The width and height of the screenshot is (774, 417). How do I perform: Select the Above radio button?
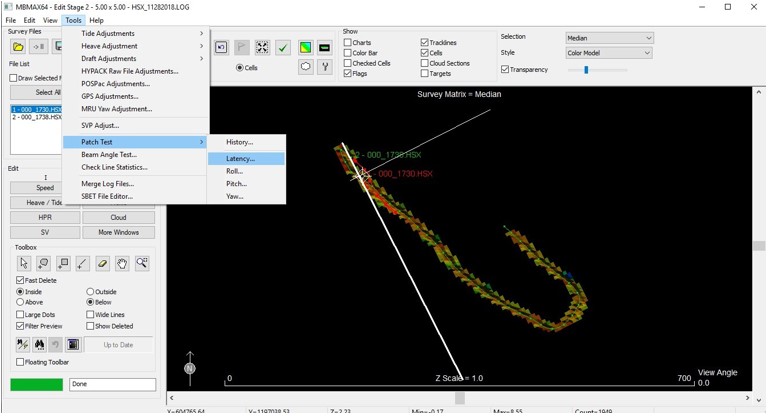20,302
